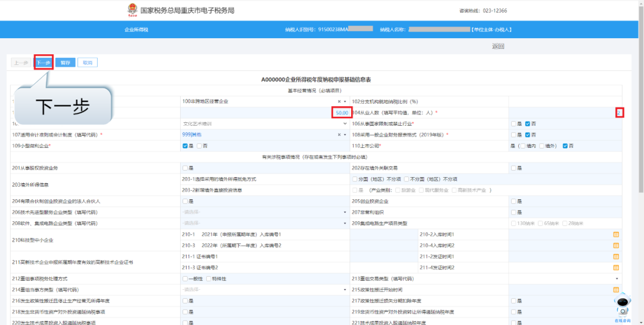Click the 暂存 save-draft button

click(66, 63)
